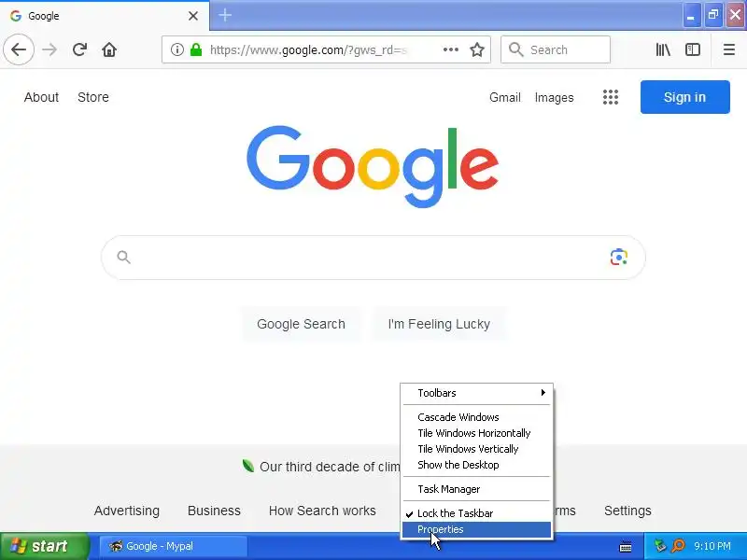Click the I'm Feeling Lucky button

439,324
